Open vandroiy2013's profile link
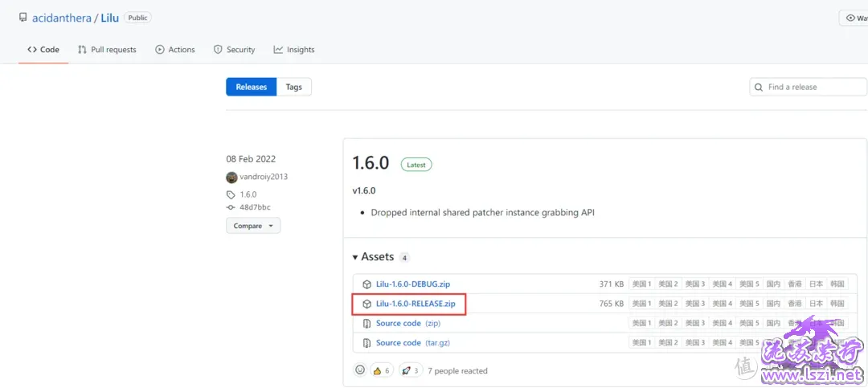This screenshot has height=388, width=868. [x=264, y=177]
